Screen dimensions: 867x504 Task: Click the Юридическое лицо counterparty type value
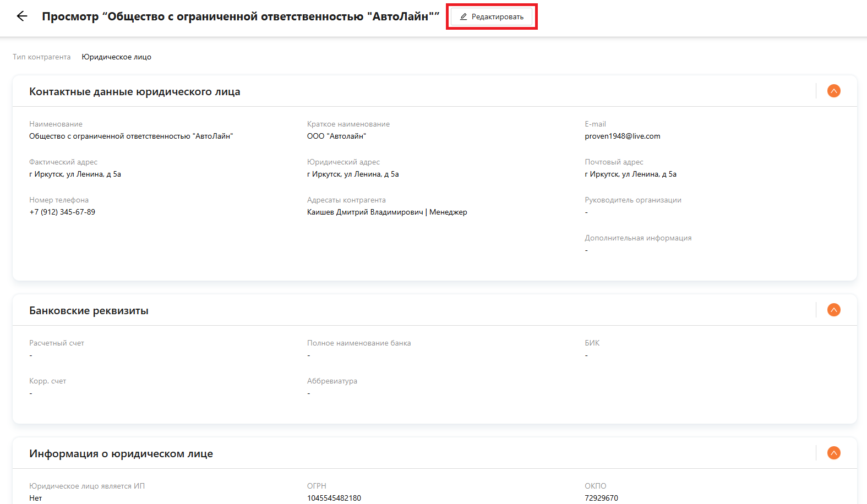(x=116, y=57)
